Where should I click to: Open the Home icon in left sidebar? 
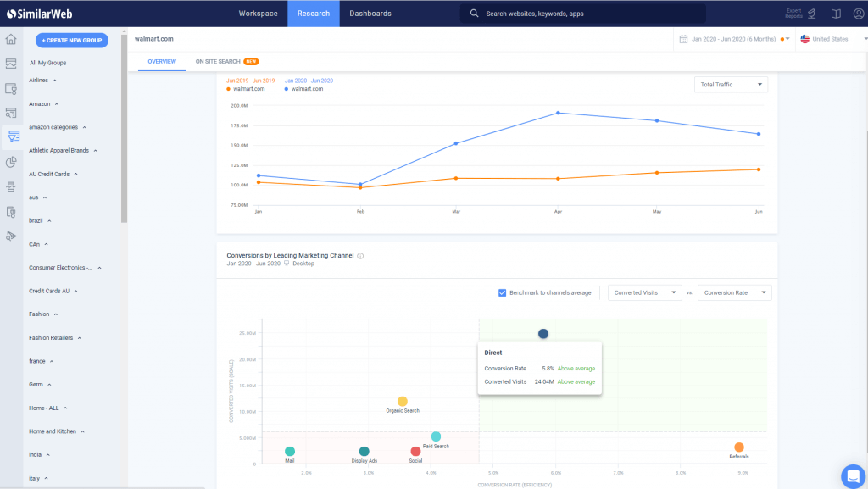pos(9,39)
